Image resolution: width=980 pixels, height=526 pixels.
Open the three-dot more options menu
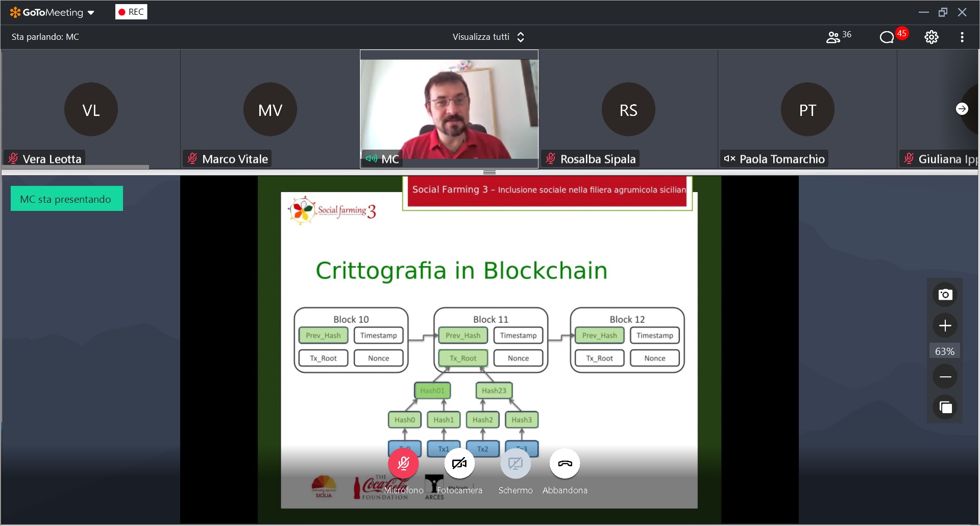(x=962, y=37)
